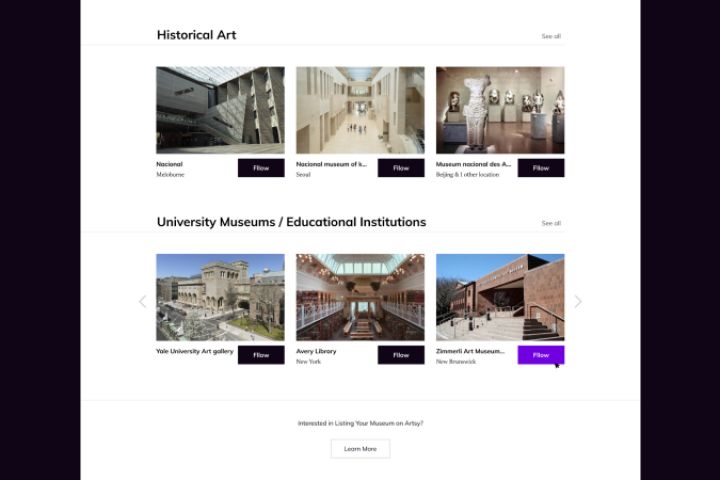Click the Avery Library name link
The height and width of the screenshot is (480, 720).
coord(316,351)
